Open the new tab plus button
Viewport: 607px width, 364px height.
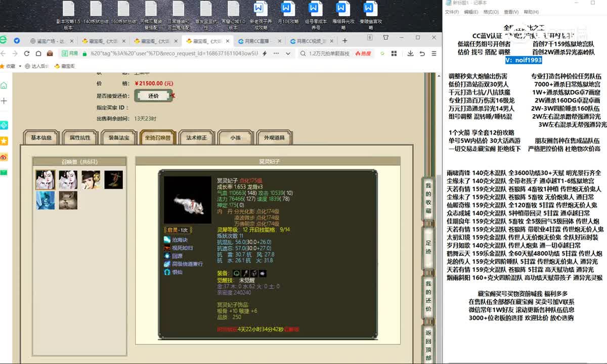(x=344, y=41)
